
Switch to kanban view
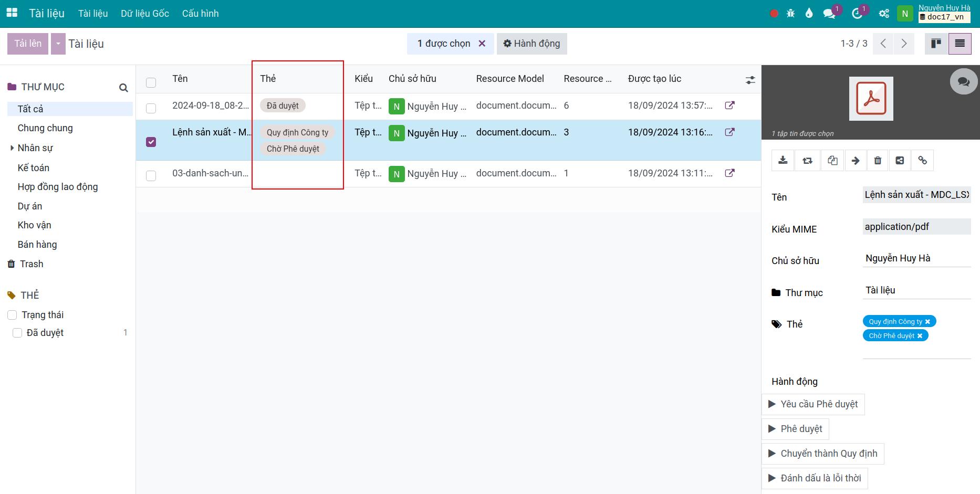pyautogui.click(x=936, y=44)
